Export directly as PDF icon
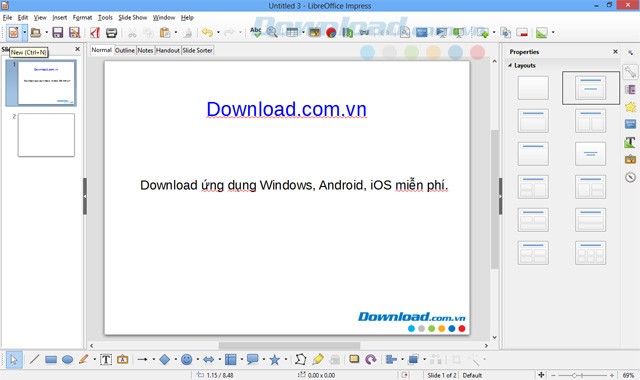The height and width of the screenshot is (380, 640). tap(95, 32)
